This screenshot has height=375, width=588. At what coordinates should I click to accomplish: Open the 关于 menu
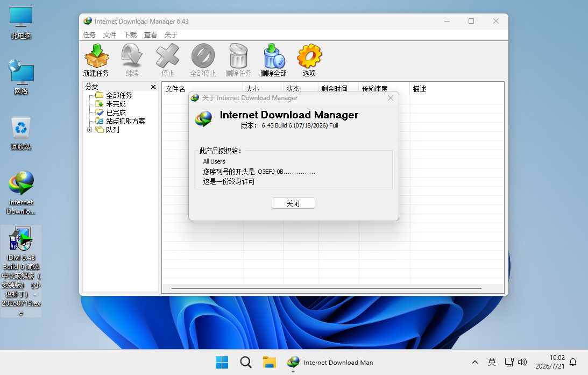coord(171,35)
